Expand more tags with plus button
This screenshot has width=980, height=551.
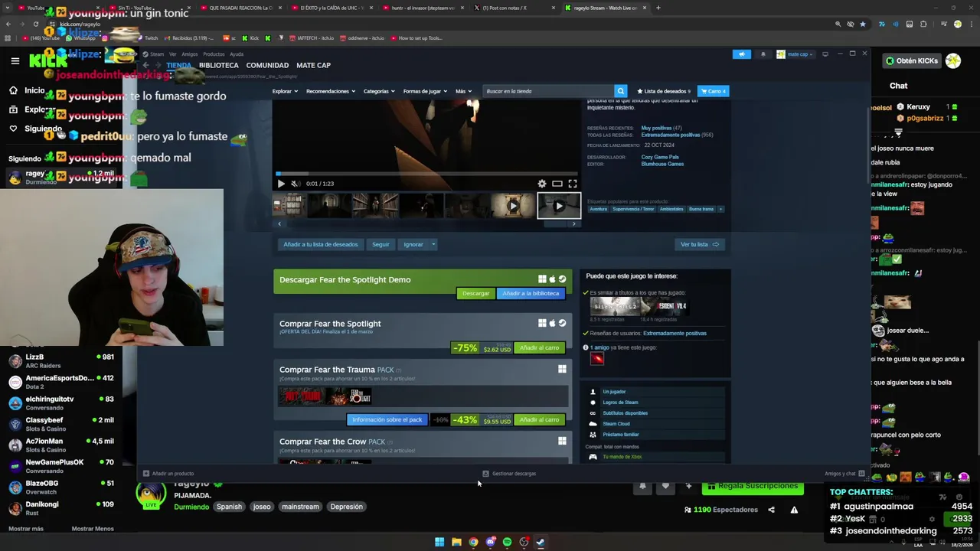(x=720, y=209)
